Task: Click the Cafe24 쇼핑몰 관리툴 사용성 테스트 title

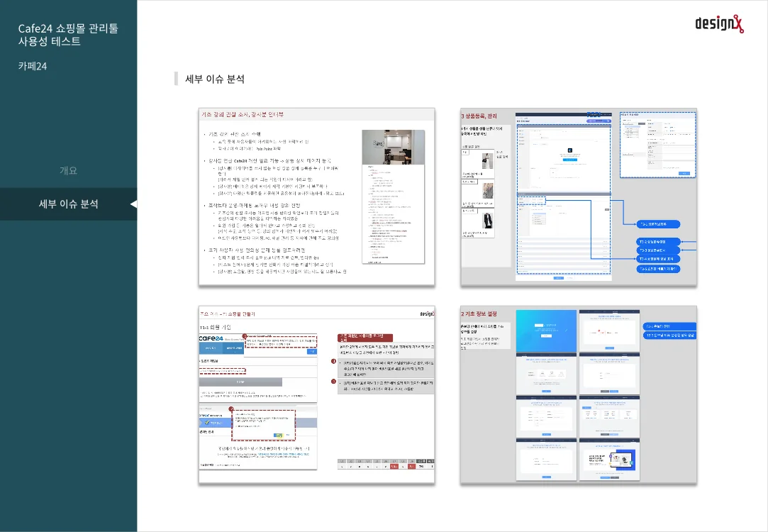Action: (x=68, y=35)
